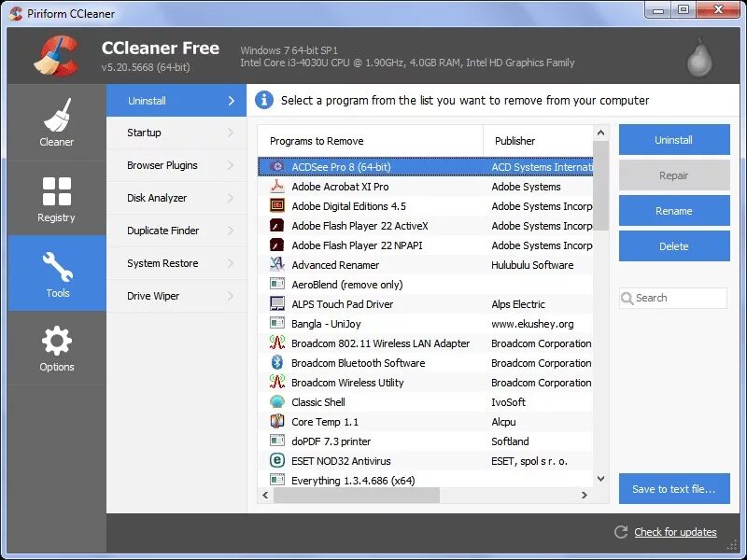Click the Hulubulu Software publisher cell

[532, 265]
